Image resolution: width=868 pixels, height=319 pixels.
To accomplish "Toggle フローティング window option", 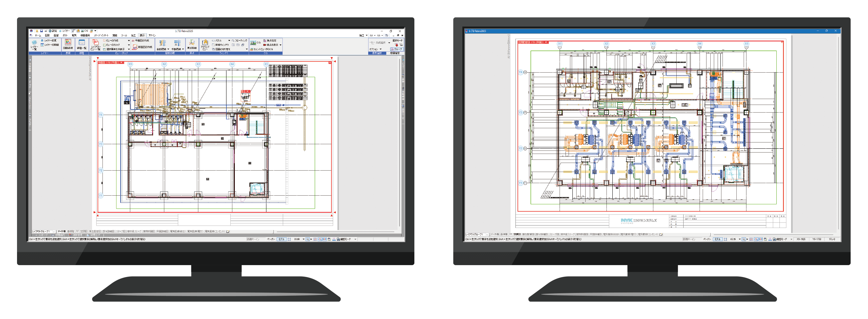I will pyautogui.click(x=240, y=41).
